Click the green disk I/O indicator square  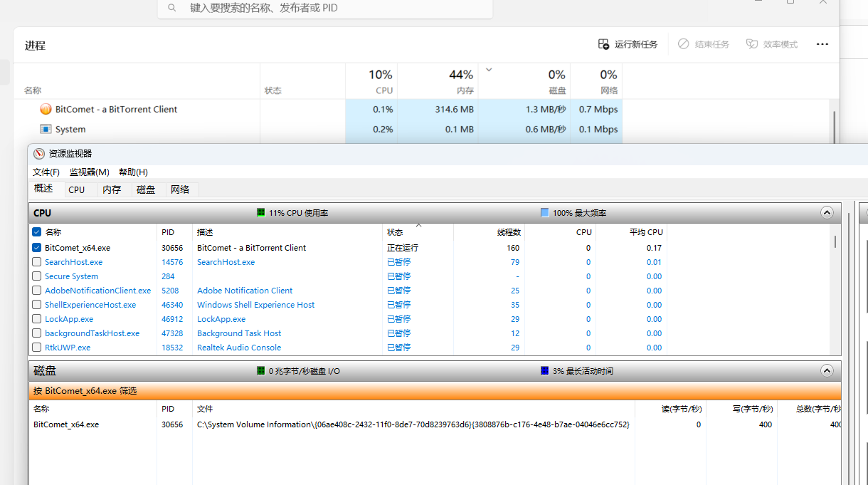tap(261, 371)
